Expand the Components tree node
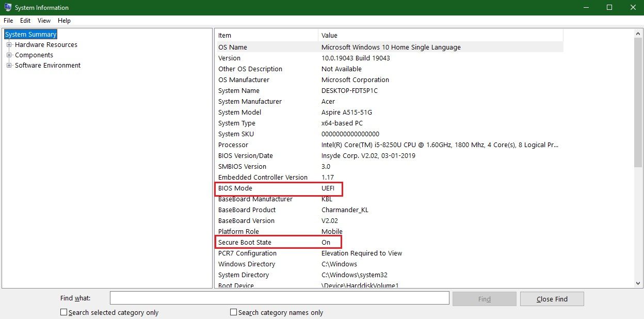 (x=9, y=55)
